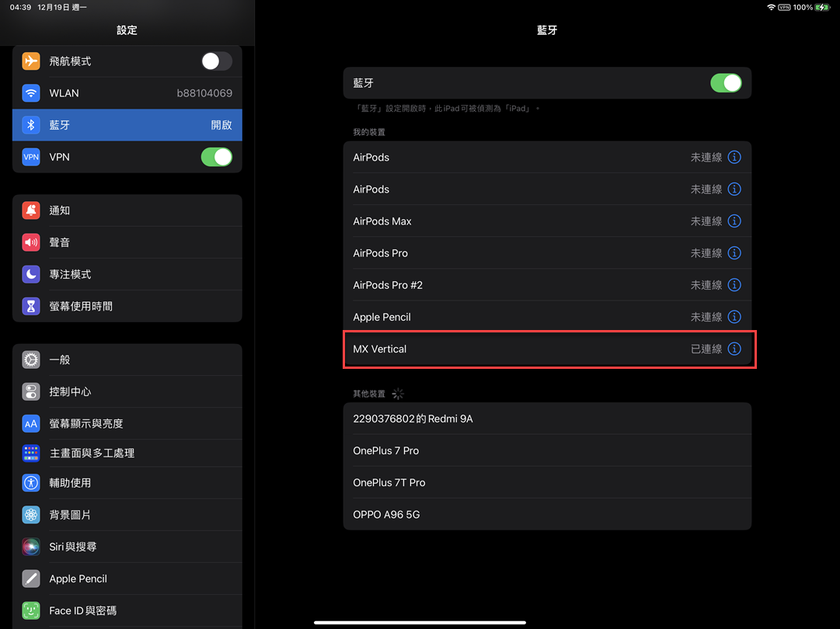The image size is (840, 629).
Task: Tap the 聲音 speaker icon
Action: pyautogui.click(x=31, y=242)
